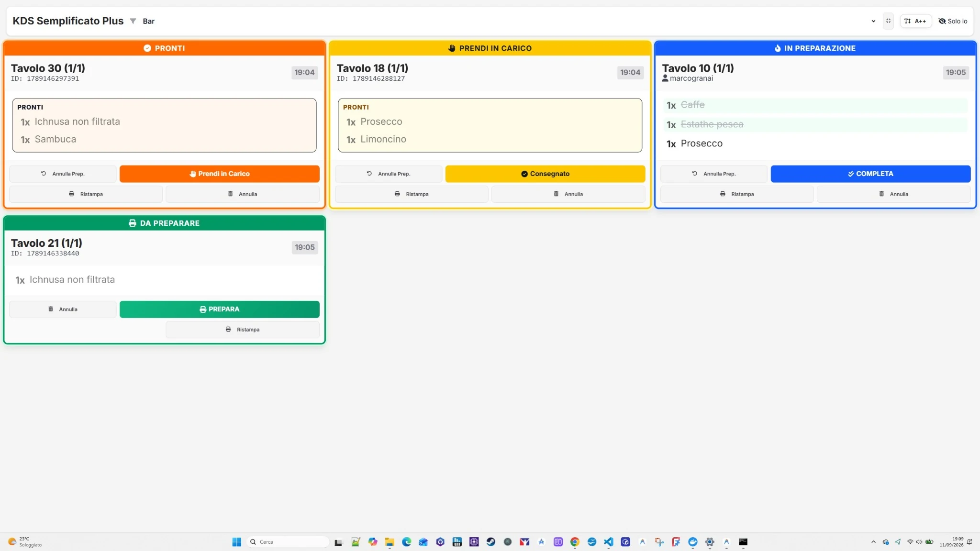Open the Windows Start menu
The image size is (980, 551).
(237, 542)
